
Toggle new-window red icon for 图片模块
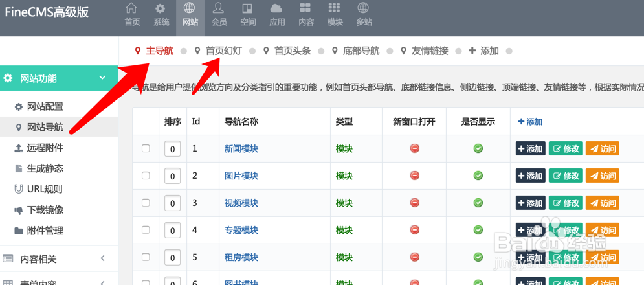pyautogui.click(x=414, y=175)
